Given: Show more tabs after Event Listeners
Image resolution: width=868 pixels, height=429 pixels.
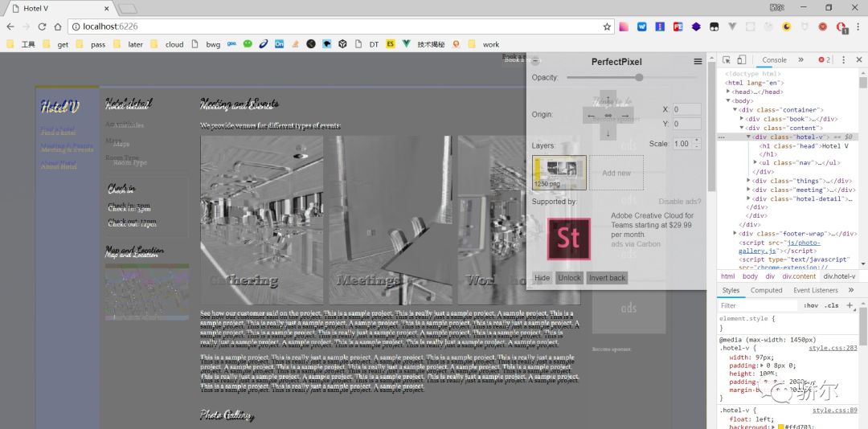Looking at the screenshot, I should tap(850, 290).
